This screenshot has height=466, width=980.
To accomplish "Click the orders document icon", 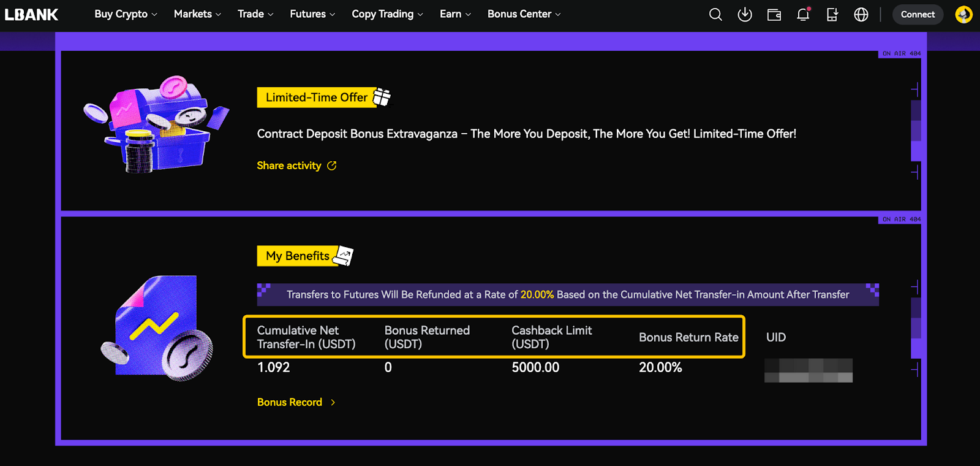I will 832,14.
